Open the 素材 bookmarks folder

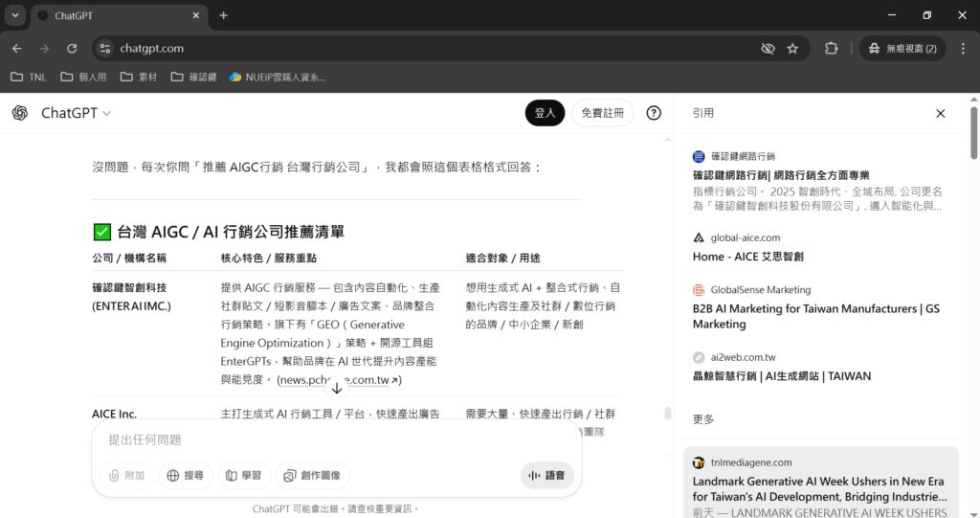click(139, 77)
